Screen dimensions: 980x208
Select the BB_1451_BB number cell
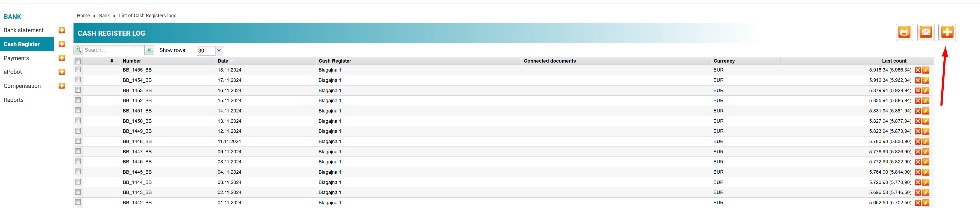coord(137,111)
